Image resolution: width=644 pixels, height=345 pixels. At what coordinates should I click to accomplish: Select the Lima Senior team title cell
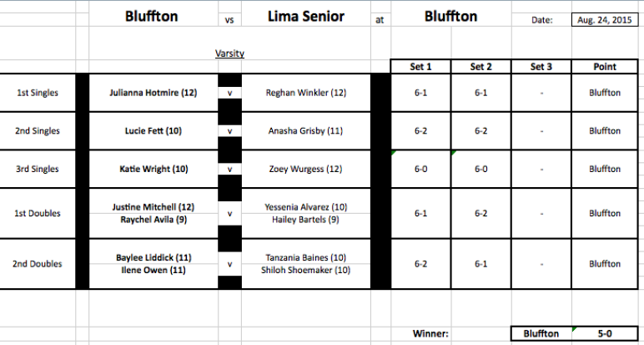(x=306, y=17)
